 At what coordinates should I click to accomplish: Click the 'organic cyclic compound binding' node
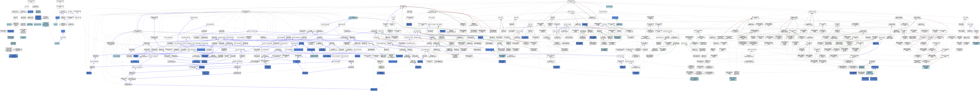click(x=15, y=12)
